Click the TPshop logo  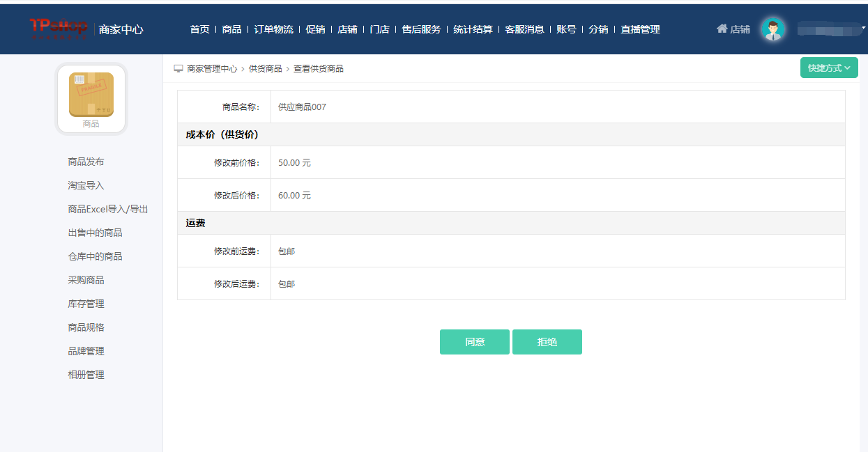point(59,28)
